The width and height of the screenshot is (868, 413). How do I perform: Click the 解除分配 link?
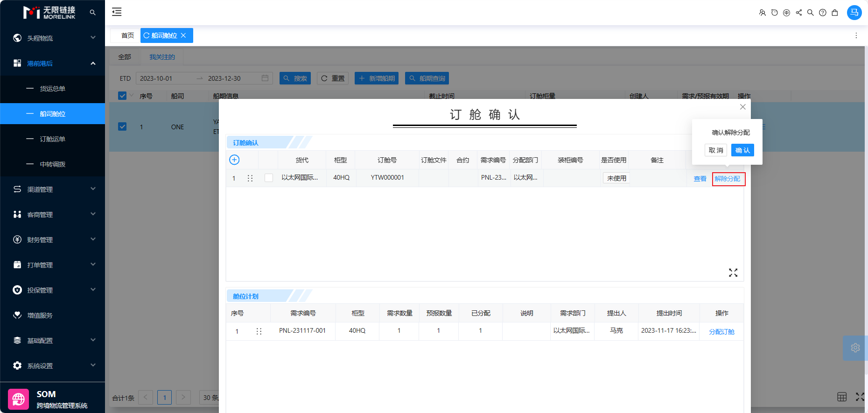(728, 179)
